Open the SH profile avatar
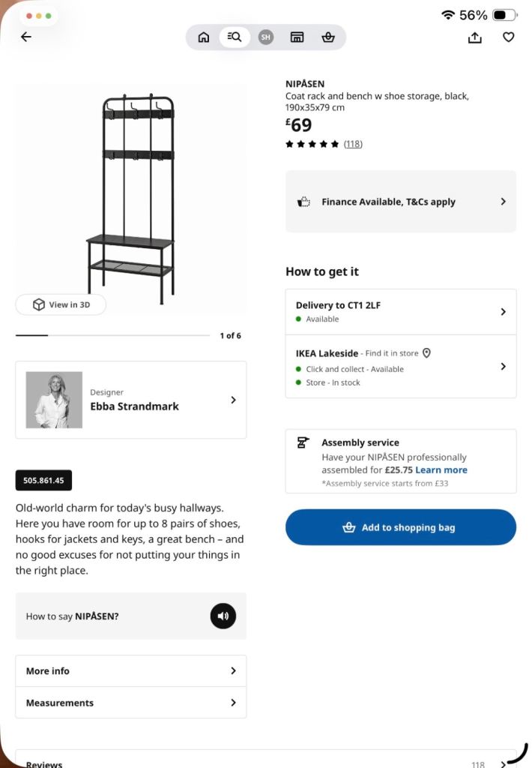The image size is (532, 768). pos(266,37)
